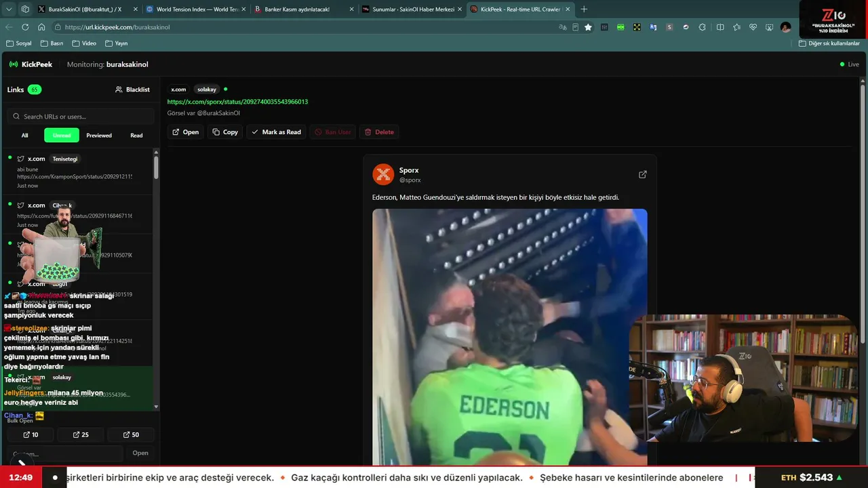Click the browser back arrow

[9, 27]
